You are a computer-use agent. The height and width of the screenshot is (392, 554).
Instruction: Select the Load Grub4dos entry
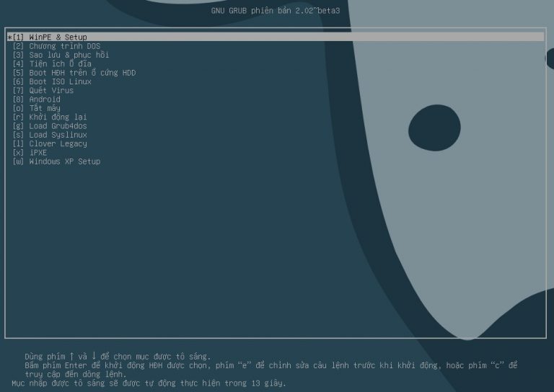point(58,126)
